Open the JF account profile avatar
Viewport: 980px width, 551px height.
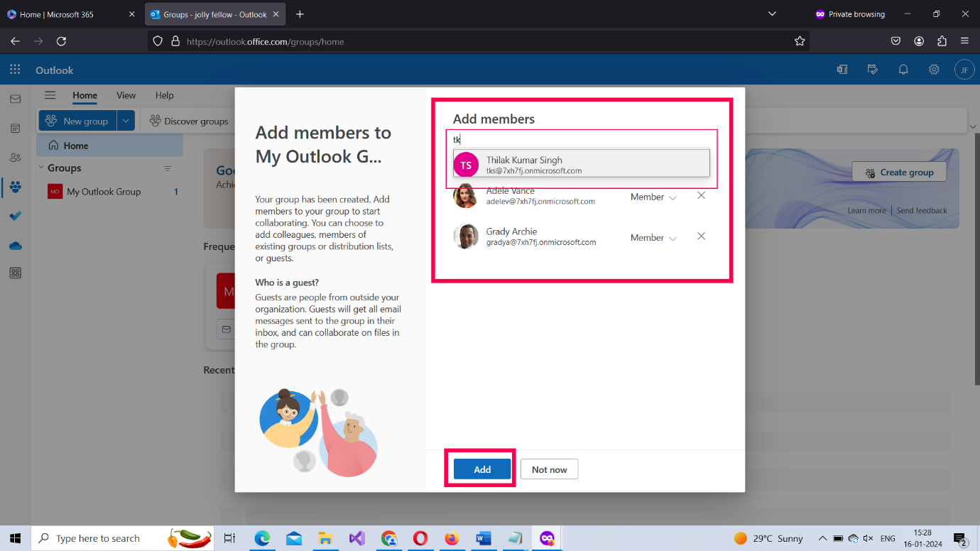(x=964, y=70)
